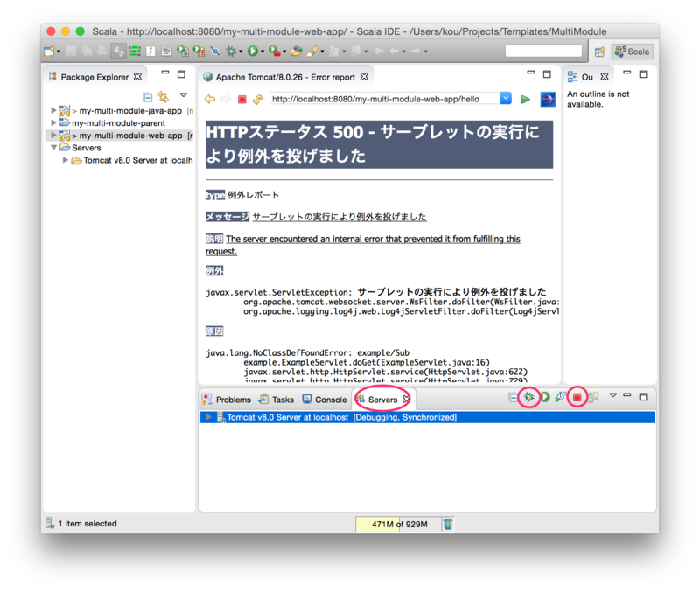Screen dimensions: 700x592
Task: Switch to the Tasks tab
Action: tap(276, 400)
